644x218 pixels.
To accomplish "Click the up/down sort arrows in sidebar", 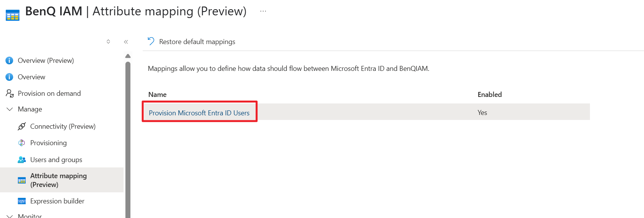I will coord(108,41).
